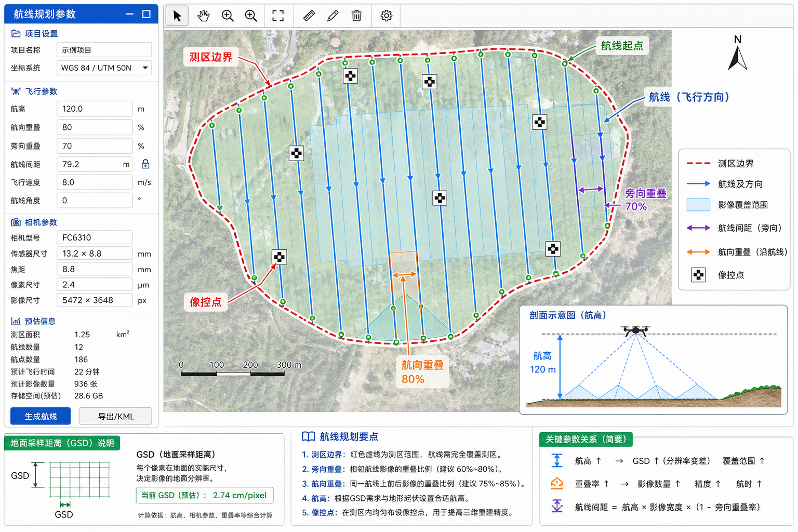Click the 相机型号 field showing FC6310
The height and width of the screenshot is (532, 798).
[x=95, y=237]
